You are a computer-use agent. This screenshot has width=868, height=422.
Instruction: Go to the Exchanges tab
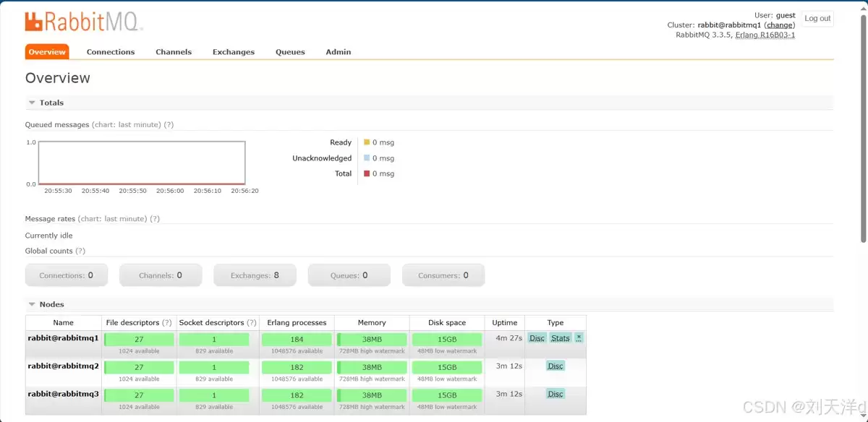click(x=234, y=52)
